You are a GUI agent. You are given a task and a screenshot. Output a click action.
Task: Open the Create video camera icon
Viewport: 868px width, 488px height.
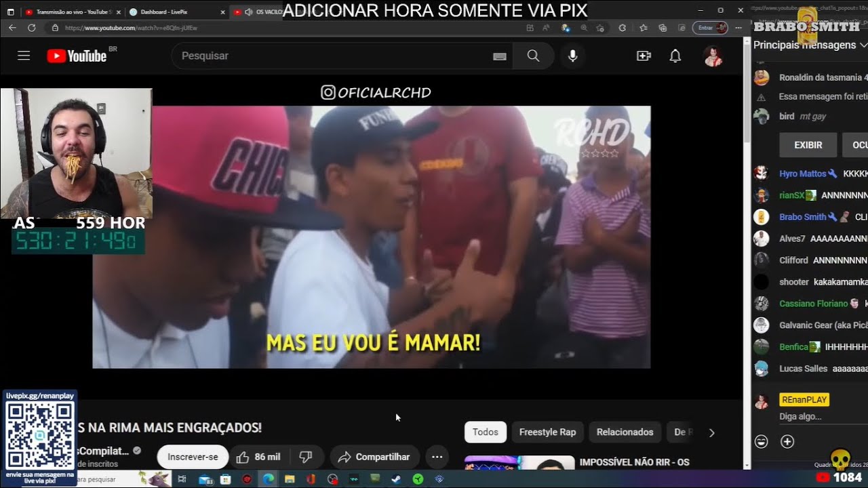[644, 56]
